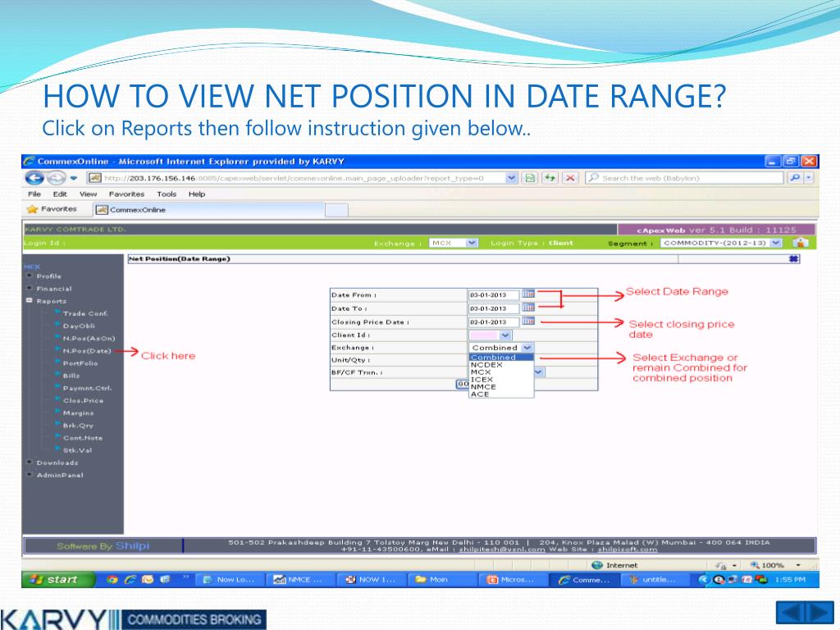Choose MCX in Exchange list

click(x=501, y=372)
